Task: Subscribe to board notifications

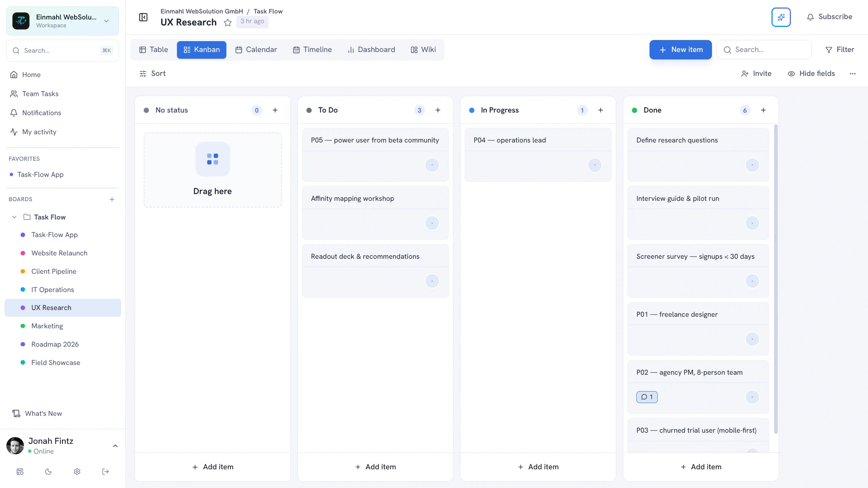Action: click(x=829, y=17)
